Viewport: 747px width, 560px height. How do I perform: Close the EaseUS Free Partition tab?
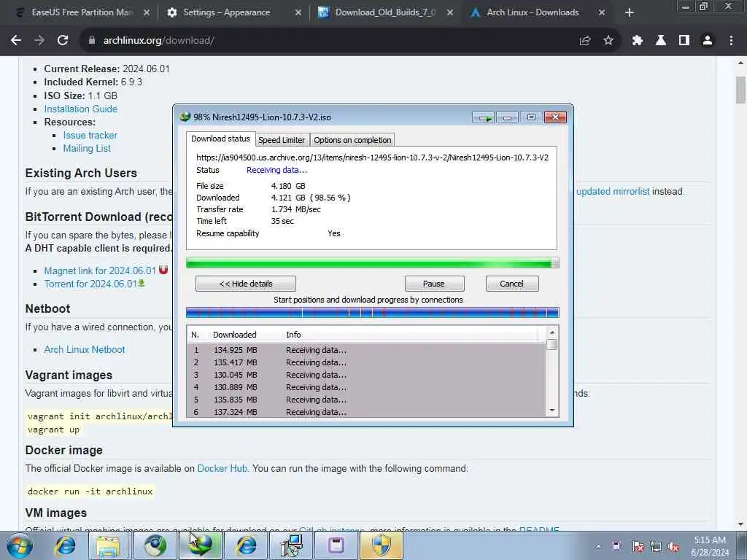click(146, 12)
